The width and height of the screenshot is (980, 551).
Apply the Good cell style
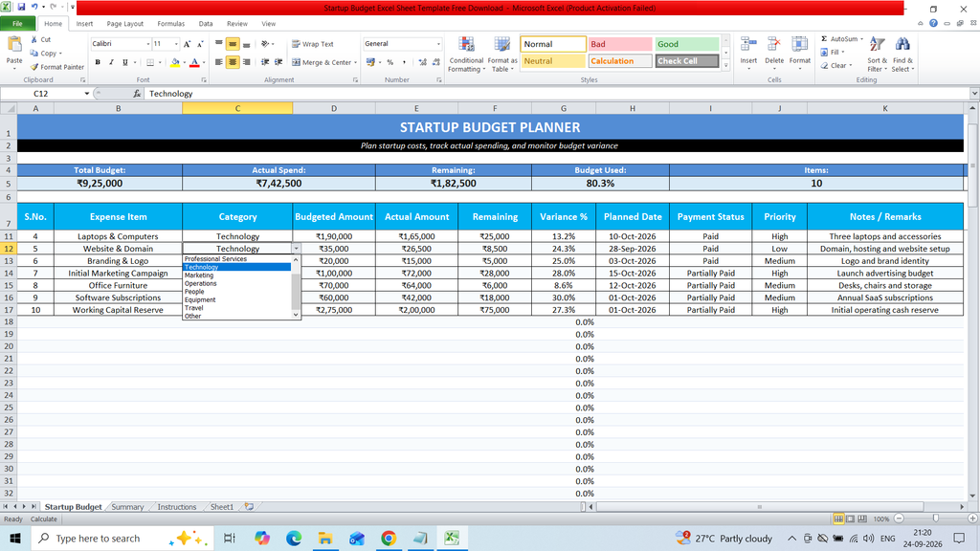686,44
